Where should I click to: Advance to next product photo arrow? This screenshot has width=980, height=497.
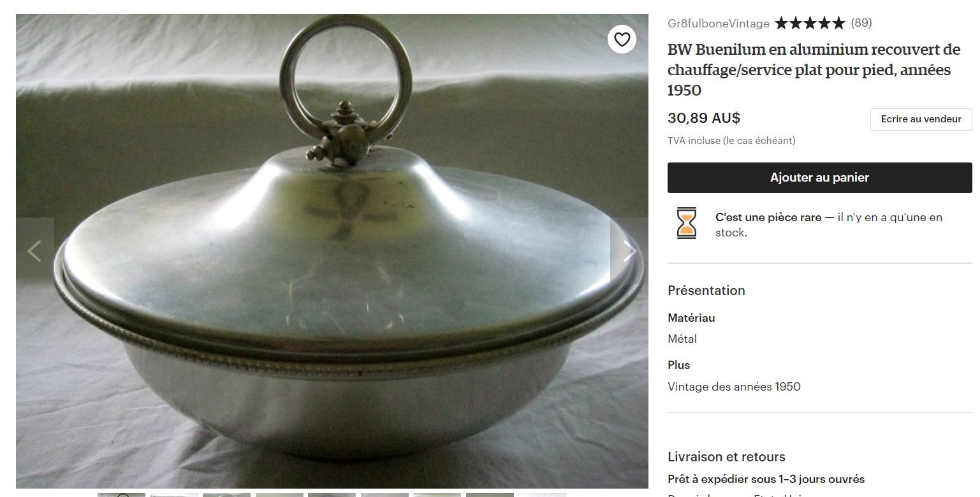click(x=629, y=251)
